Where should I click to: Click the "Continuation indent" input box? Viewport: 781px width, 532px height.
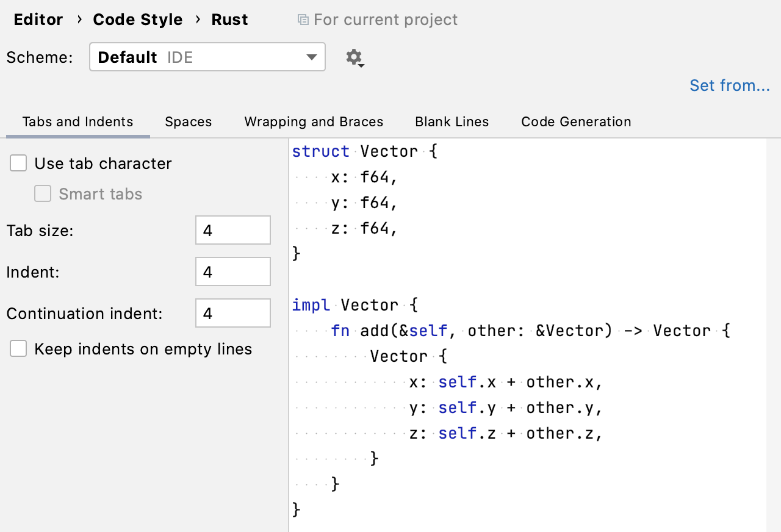tap(232, 313)
